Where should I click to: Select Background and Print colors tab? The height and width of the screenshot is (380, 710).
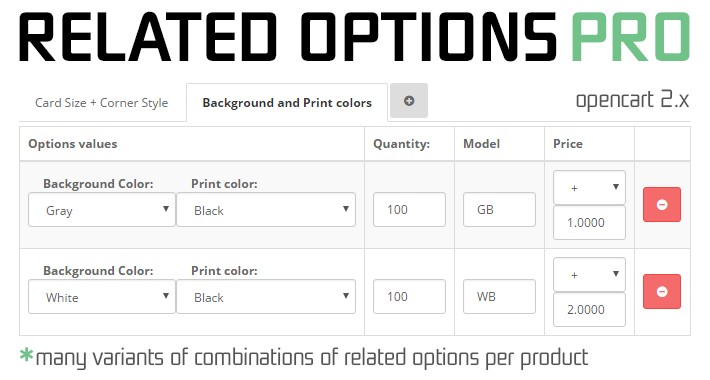(287, 103)
